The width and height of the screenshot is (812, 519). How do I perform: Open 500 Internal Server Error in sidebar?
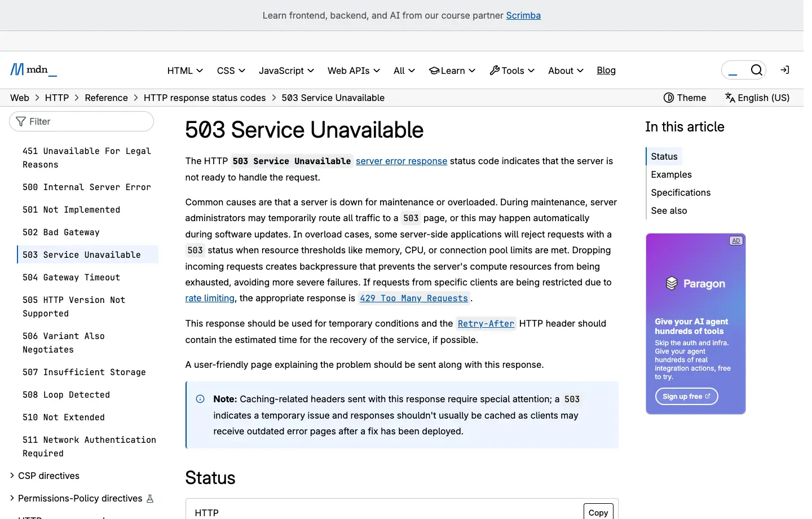point(87,187)
